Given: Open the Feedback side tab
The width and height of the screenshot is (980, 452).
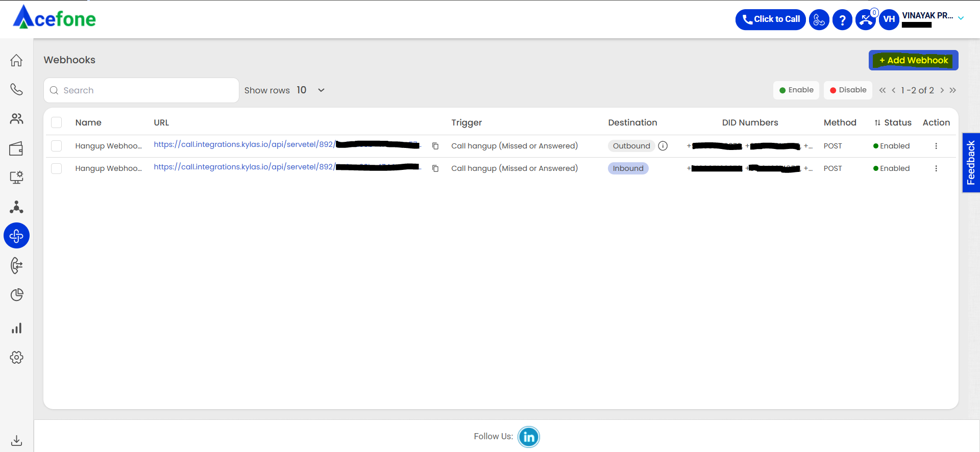Looking at the screenshot, I should tap(971, 162).
